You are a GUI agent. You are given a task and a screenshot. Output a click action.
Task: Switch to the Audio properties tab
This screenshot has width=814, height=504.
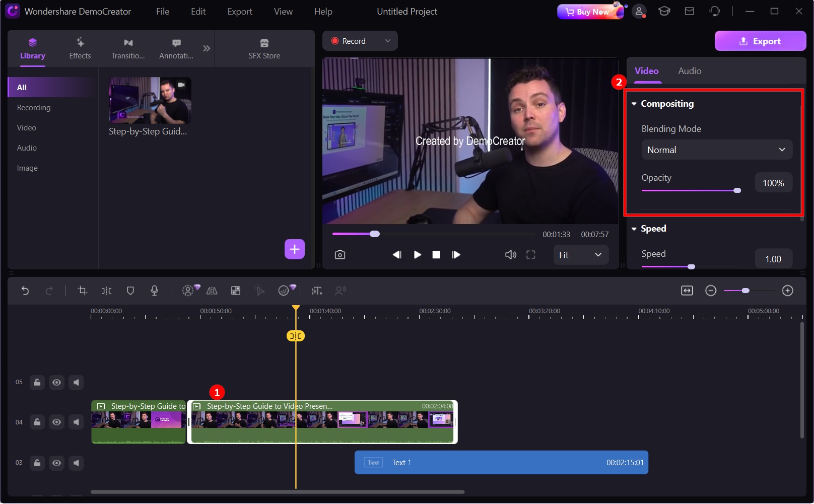coord(690,71)
